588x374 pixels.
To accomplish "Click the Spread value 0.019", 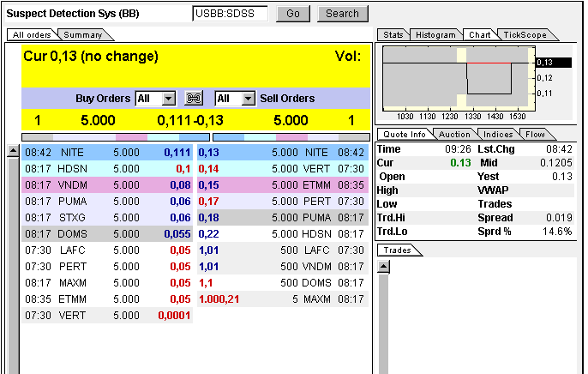I will click(559, 218).
